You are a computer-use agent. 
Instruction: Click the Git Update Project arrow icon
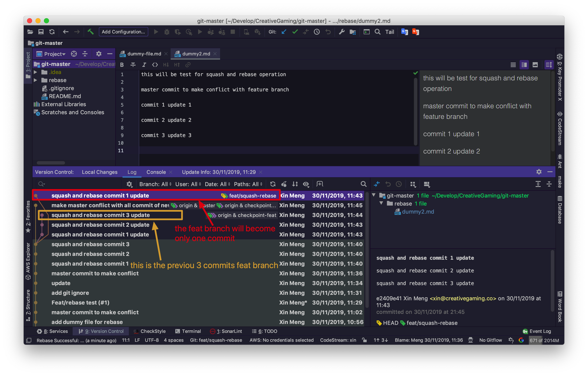(x=284, y=32)
